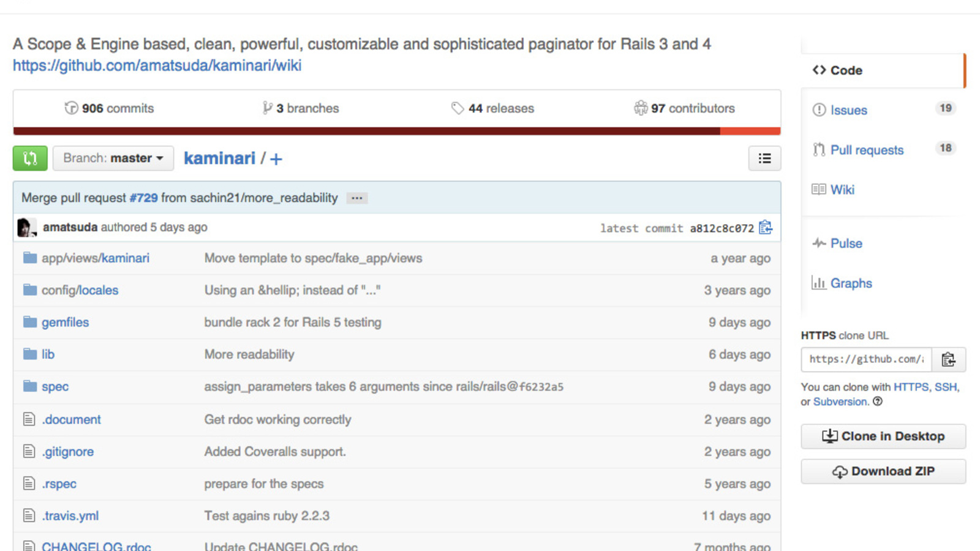Copy the latest commit SHA clipboard icon
Viewport: 980px width, 551px height.
coord(766,228)
